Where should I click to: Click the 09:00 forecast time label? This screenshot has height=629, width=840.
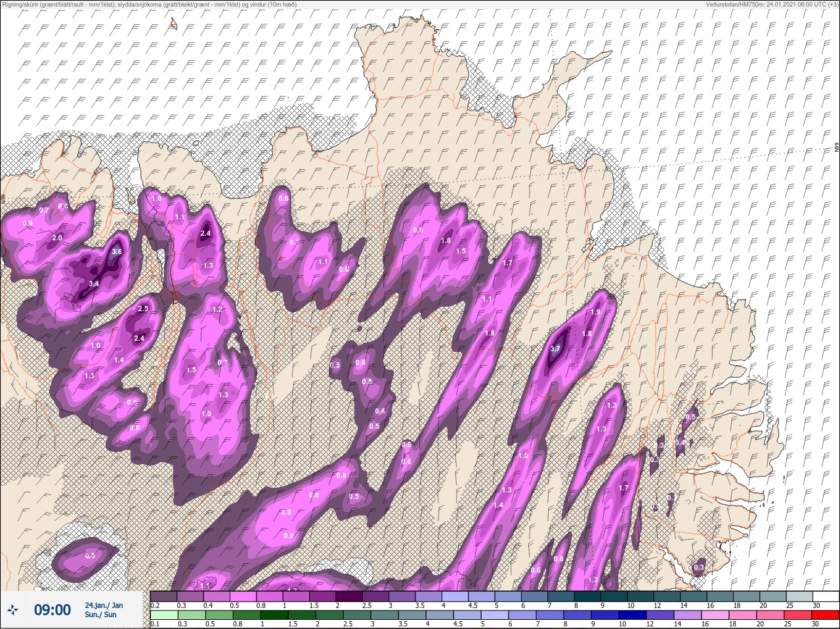[52, 610]
